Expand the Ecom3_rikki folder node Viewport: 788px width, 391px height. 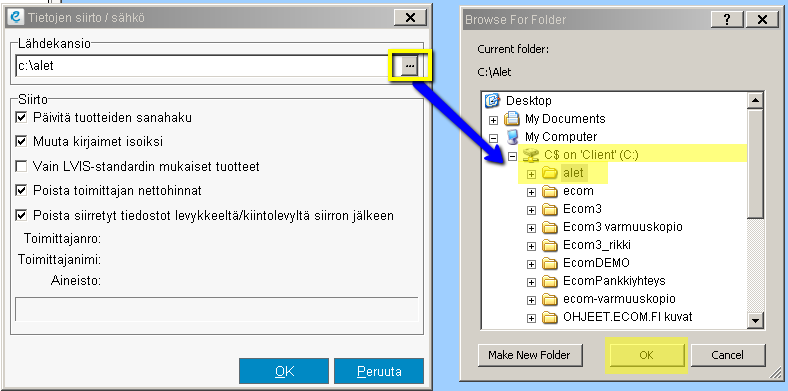click(531, 246)
